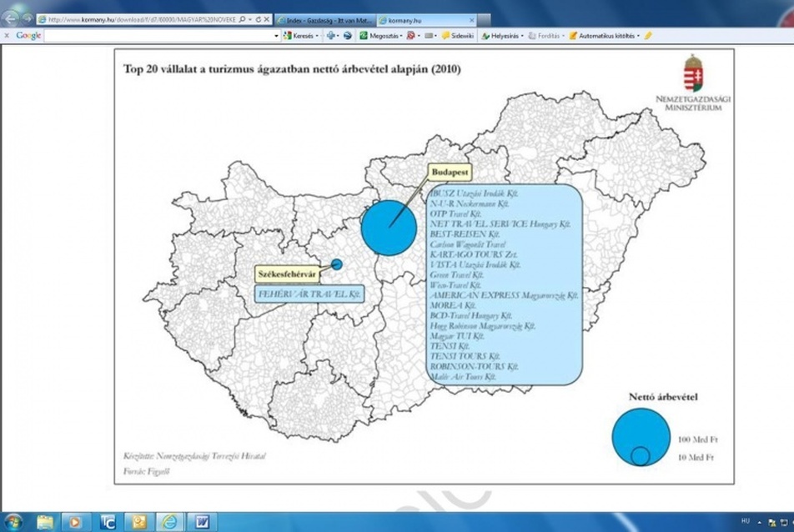794x532 pixels.
Task: Click the Budapest map label
Action: pos(450,173)
